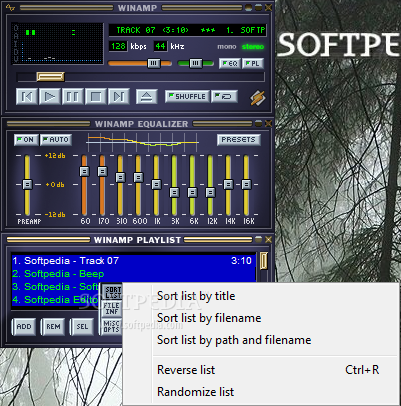This screenshot has width=401, height=406.
Task: Click the 6K band slider knob
Action: tap(192, 192)
